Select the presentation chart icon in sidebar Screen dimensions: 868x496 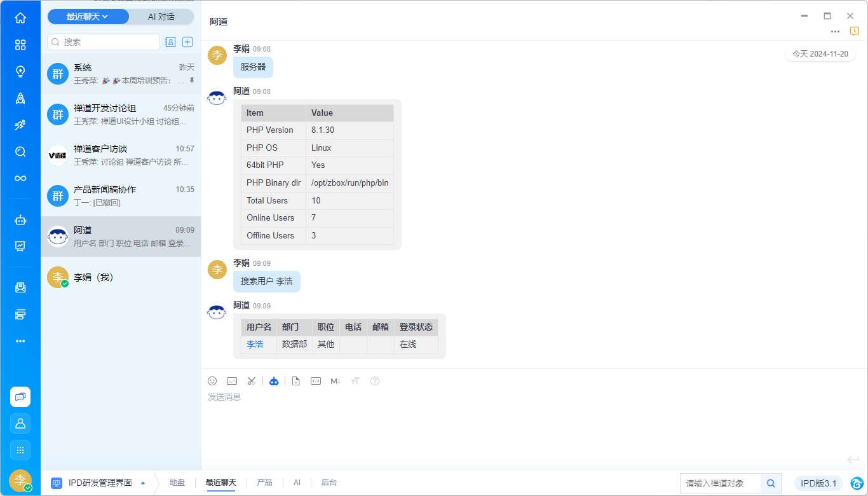20,245
